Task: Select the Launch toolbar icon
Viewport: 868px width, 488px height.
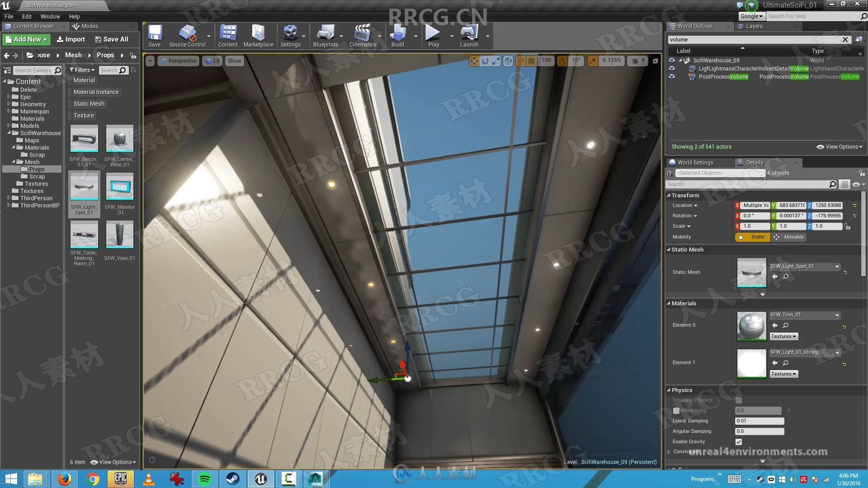Action: pyautogui.click(x=470, y=36)
